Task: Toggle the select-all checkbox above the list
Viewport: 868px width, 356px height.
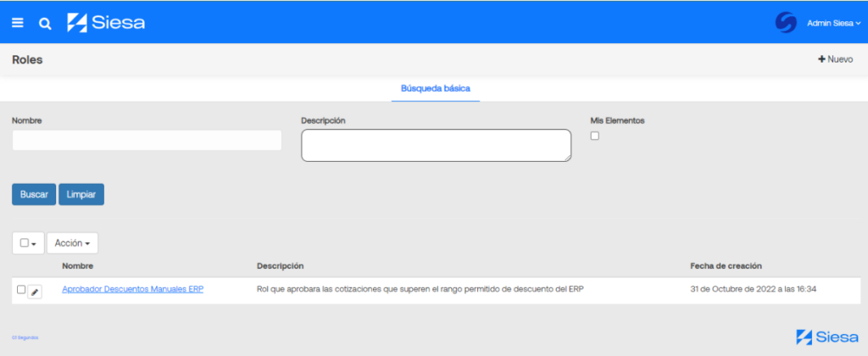Action: pos(25,243)
